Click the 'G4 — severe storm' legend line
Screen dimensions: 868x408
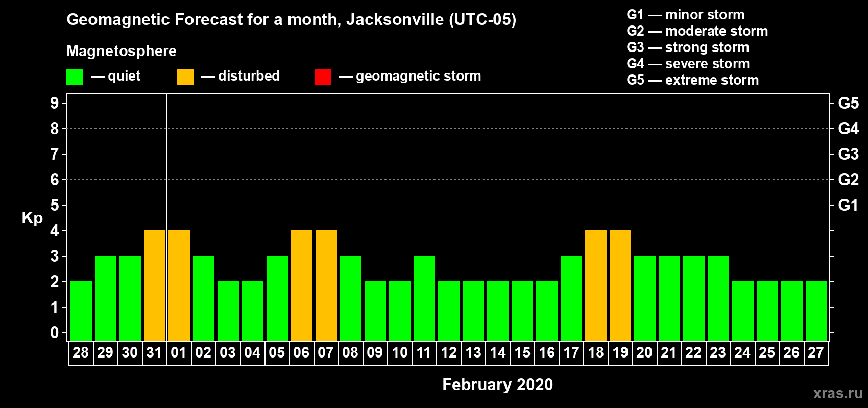coord(688,64)
